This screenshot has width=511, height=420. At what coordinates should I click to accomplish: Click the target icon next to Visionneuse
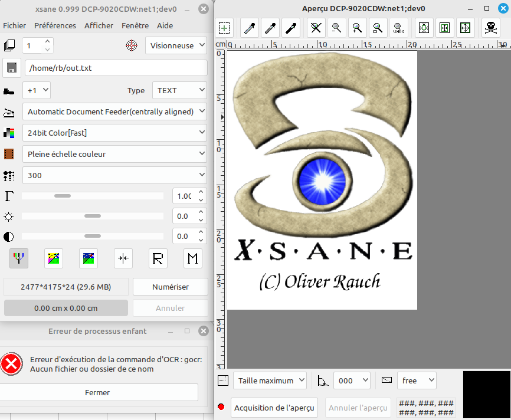click(x=132, y=45)
